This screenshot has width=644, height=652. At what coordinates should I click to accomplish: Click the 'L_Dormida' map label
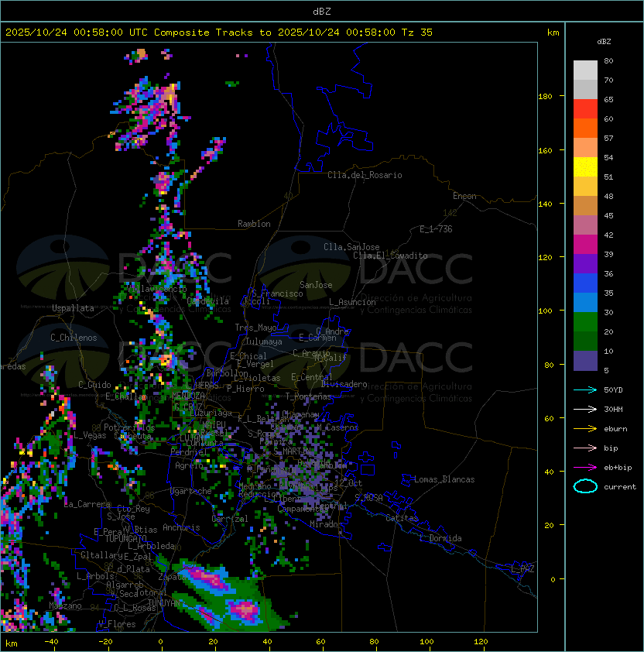point(440,538)
